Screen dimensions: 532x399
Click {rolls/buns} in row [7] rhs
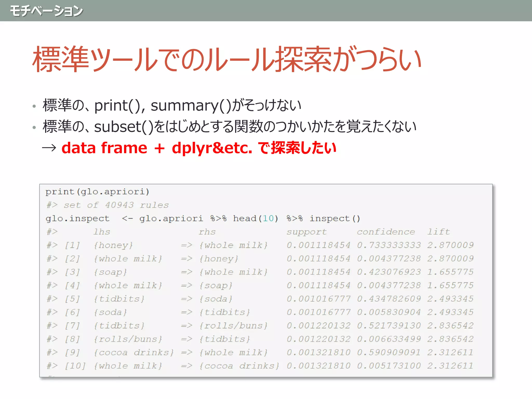pyautogui.click(x=233, y=326)
